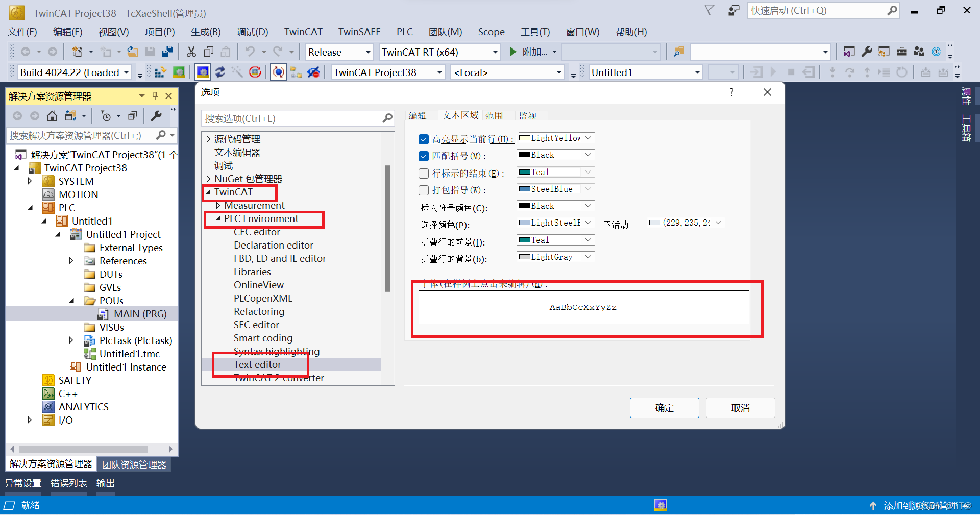Image resolution: width=980 pixels, height=515 pixels.
Task: Collapse the PLC Environment options node
Action: point(218,218)
